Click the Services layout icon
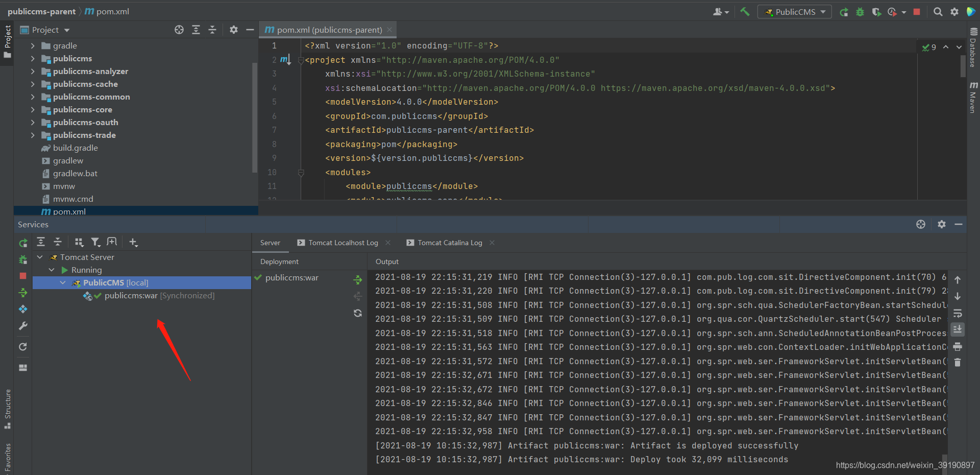This screenshot has height=475, width=980. pyautogui.click(x=23, y=367)
